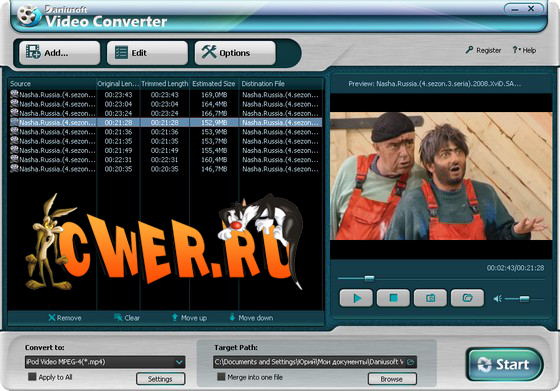Select the file with length 00:20:35
This screenshot has width=560, height=391.
click(x=165, y=169)
